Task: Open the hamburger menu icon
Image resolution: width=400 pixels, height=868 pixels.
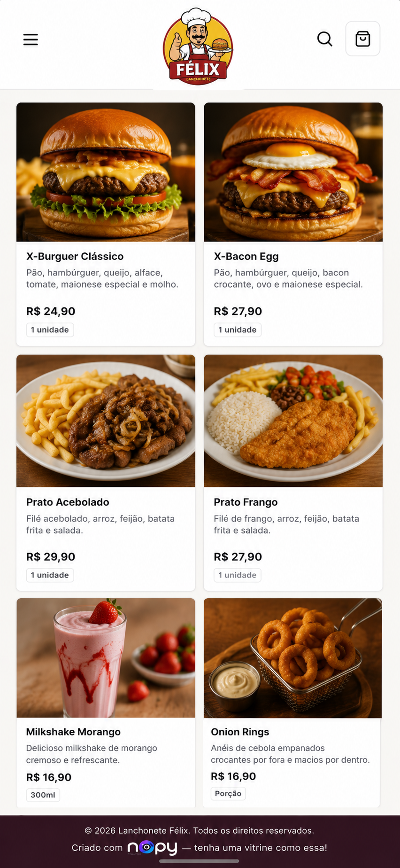Action: click(31, 39)
